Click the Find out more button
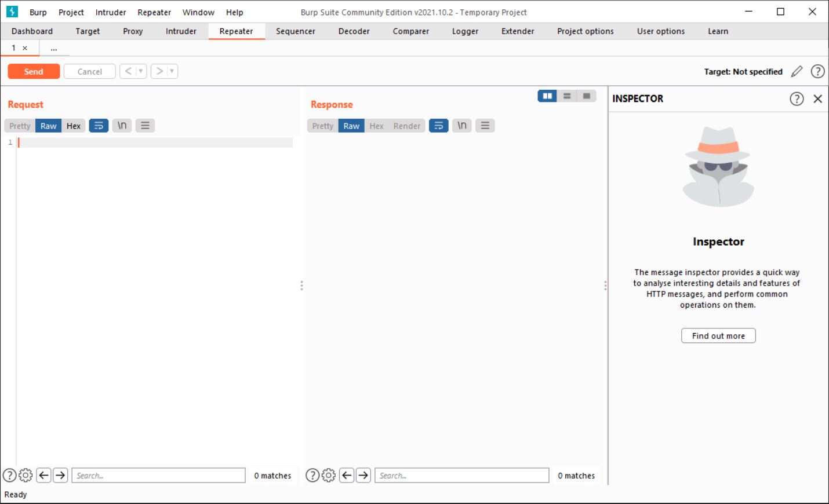Screen dimensions: 829x504 (x=718, y=336)
